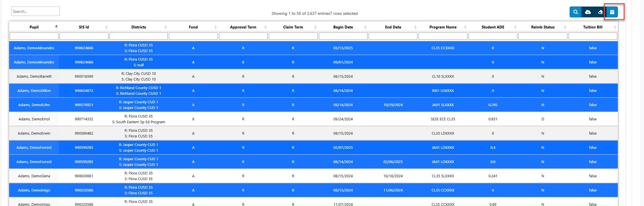Click end date 02/06/2025

(393, 162)
